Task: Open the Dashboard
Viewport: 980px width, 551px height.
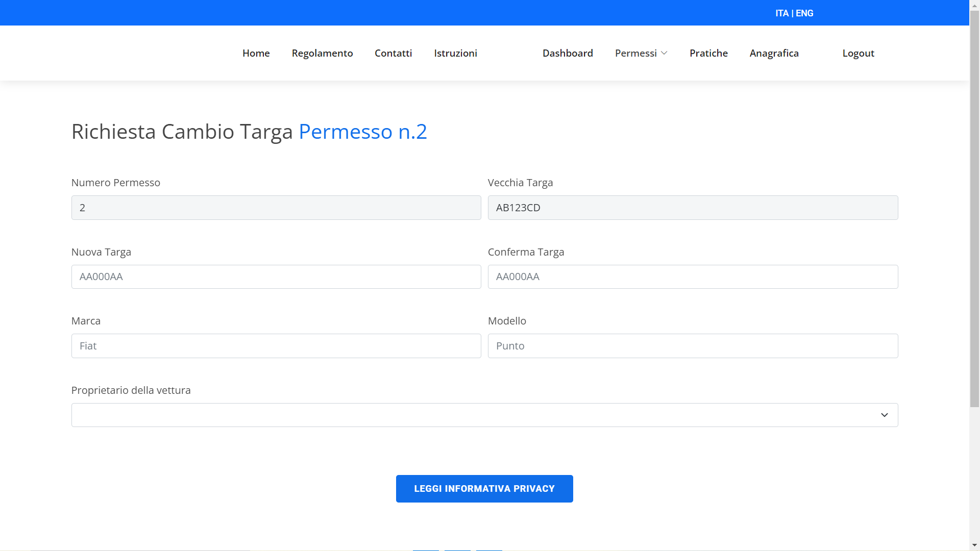Action: tap(568, 53)
